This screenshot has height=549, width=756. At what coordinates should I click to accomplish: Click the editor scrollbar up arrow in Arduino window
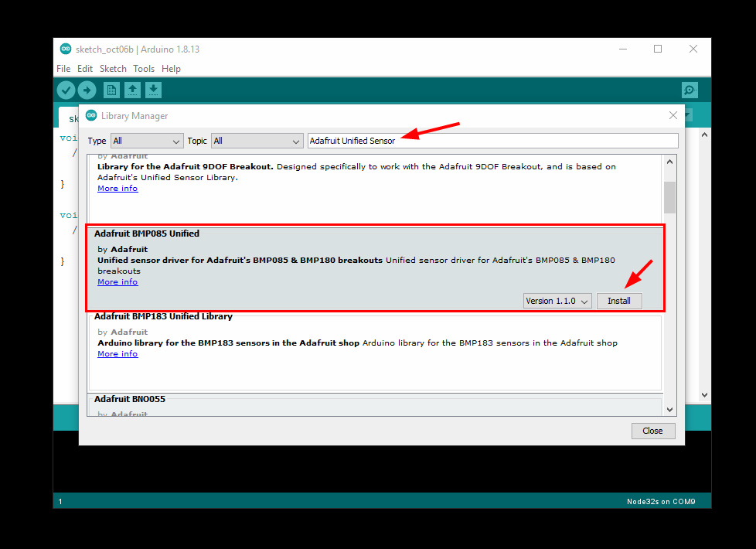point(704,135)
